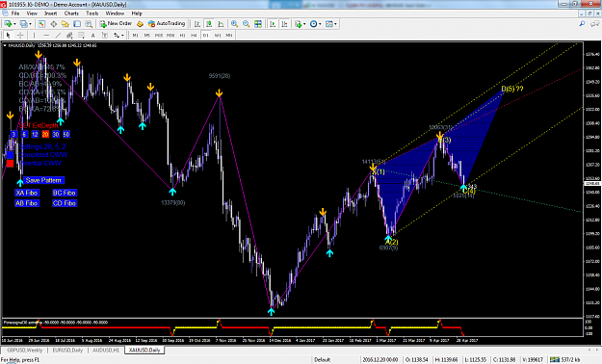The image size is (602, 364).
Task: Toggle the Terminal panel icon
Action: [x=77, y=24]
